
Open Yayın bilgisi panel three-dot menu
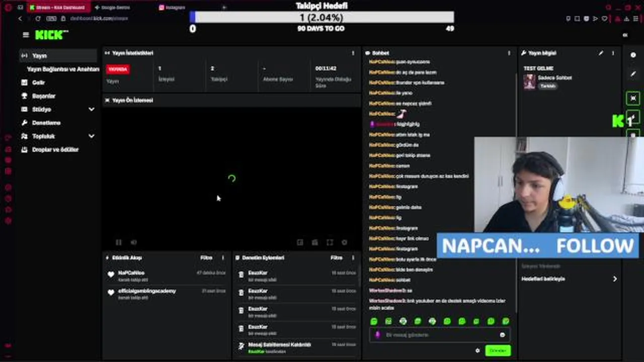coord(613,53)
